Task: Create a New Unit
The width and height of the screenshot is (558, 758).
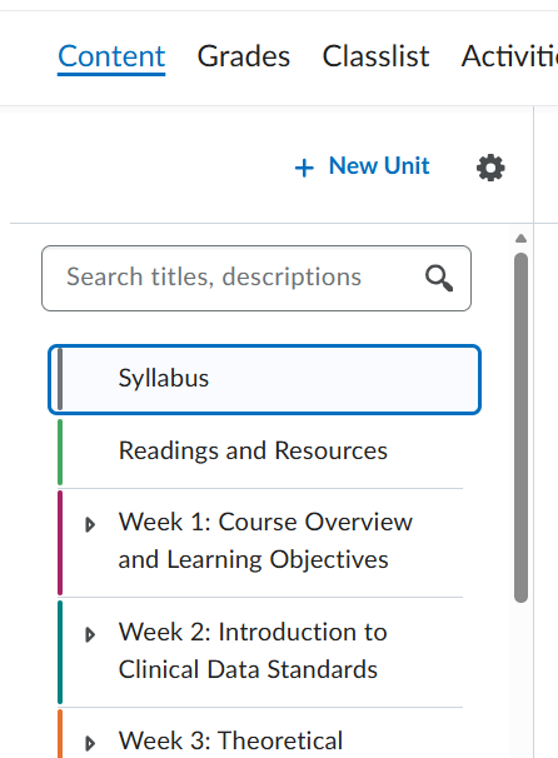Action: [362, 167]
